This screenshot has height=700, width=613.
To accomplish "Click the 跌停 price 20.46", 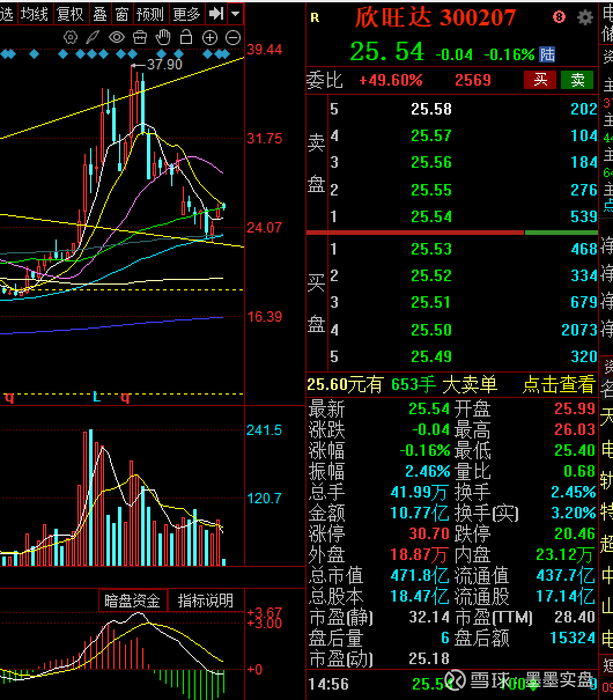I will coord(574,533).
